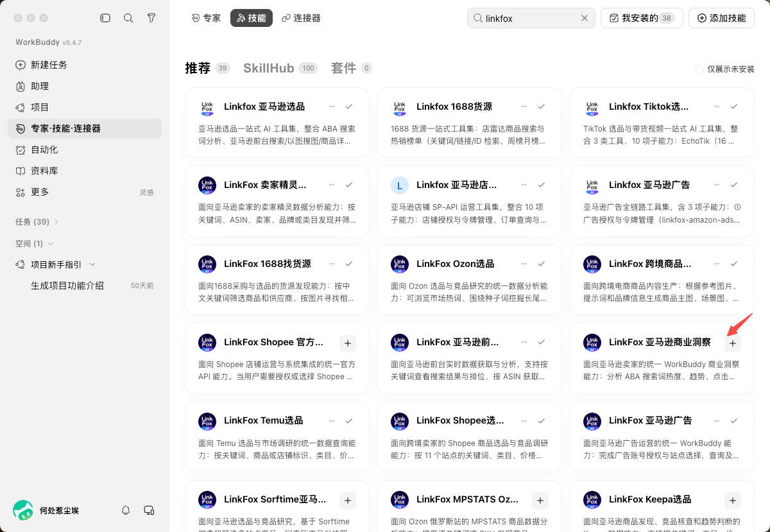Add the LinkFox MPSTATS Oz skill

(540, 501)
